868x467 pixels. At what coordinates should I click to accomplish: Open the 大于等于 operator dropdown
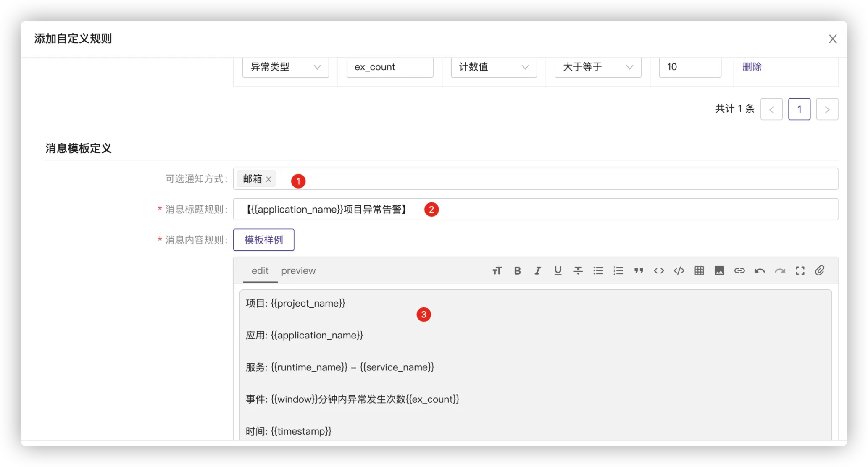[597, 67]
